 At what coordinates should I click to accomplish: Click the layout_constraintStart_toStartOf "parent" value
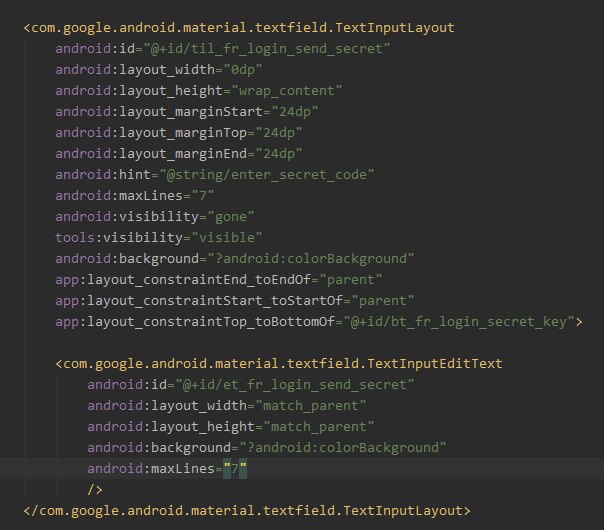(x=382, y=301)
